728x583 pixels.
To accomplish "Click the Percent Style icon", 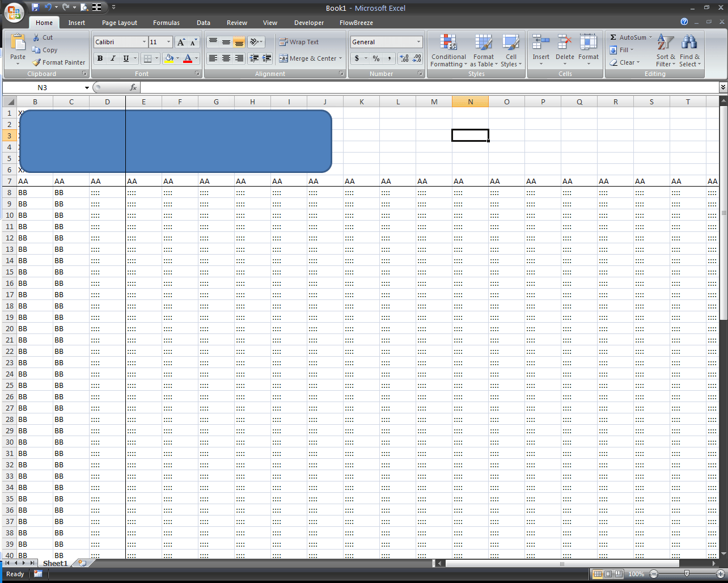I will [x=376, y=58].
